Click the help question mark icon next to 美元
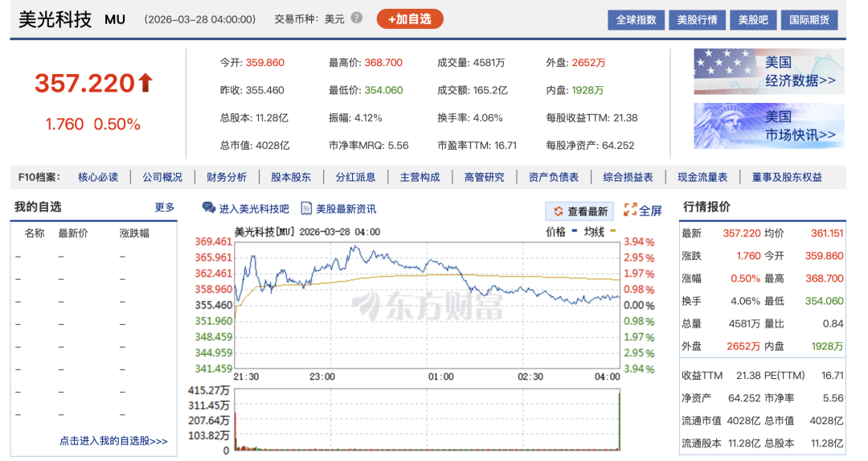The image size is (868, 461). point(357,19)
